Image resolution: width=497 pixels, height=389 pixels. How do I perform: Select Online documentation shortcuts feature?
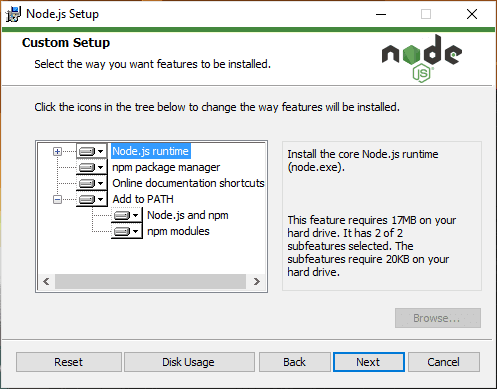[188, 183]
